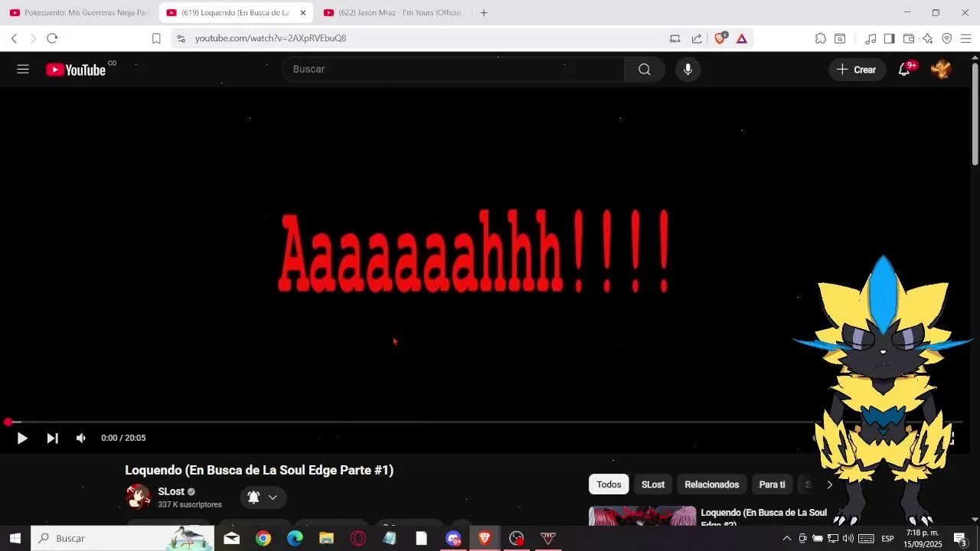The height and width of the screenshot is (551, 980).
Task: Show hidden system tray icons
Action: pos(786,539)
